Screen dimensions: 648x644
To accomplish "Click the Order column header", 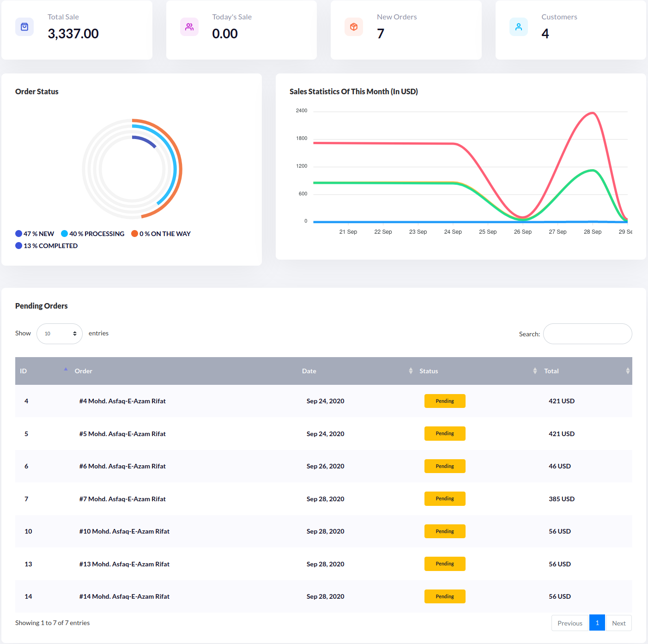I will point(84,371).
